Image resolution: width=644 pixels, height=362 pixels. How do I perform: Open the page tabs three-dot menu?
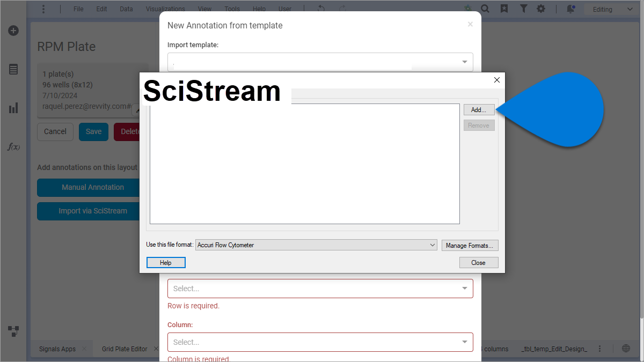(x=599, y=349)
